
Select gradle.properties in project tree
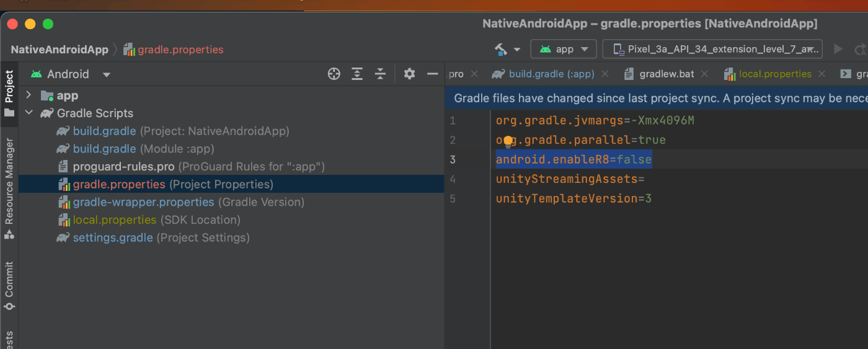pyautogui.click(x=231, y=184)
